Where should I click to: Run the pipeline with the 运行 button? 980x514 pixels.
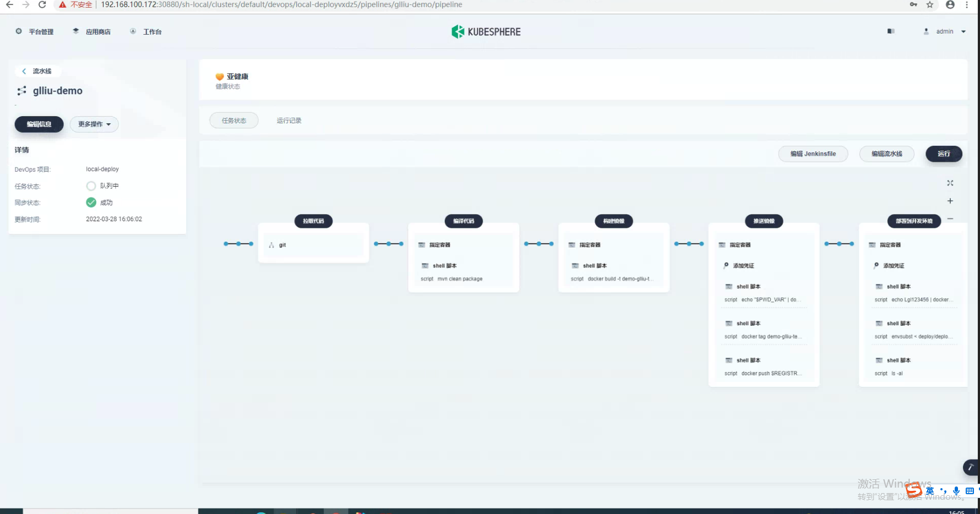pos(944,154)
